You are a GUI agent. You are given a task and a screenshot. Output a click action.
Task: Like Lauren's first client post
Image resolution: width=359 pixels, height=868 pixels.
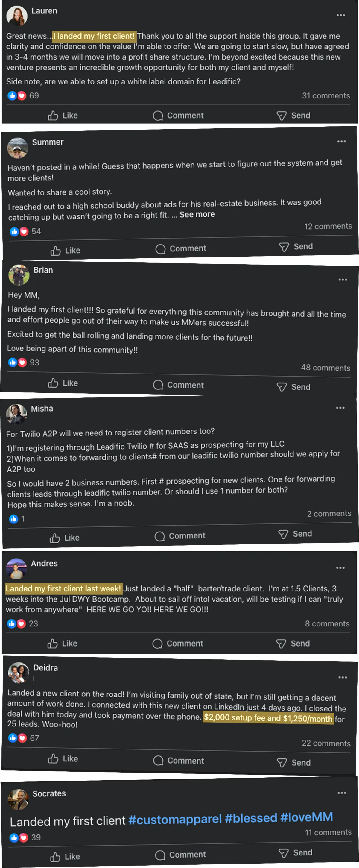click(63, 116)
